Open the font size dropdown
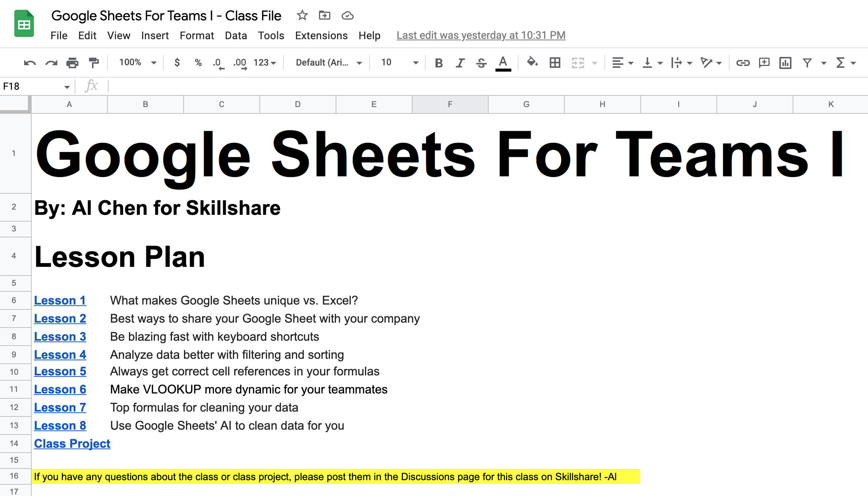 (400, 63)
